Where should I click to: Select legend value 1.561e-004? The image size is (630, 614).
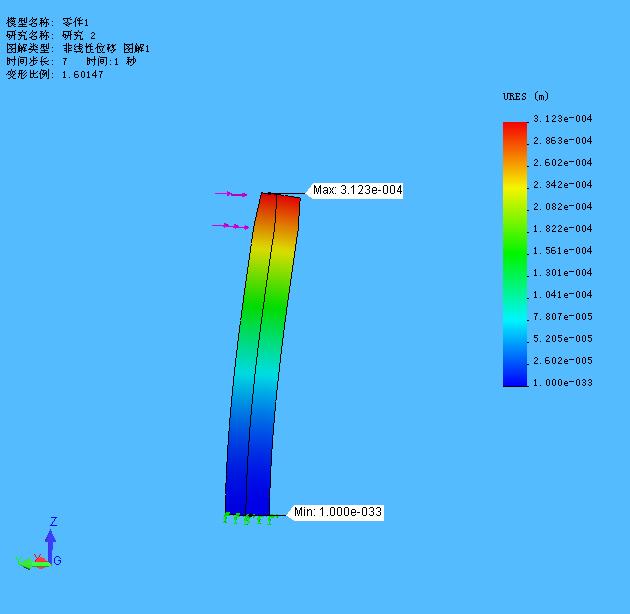pyautogui.click(x=562, y=251)
